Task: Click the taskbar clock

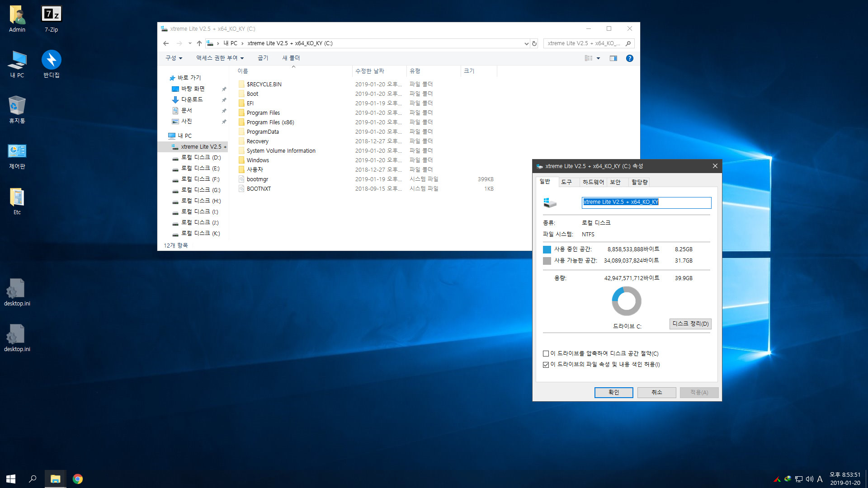Action: [844, 479]
